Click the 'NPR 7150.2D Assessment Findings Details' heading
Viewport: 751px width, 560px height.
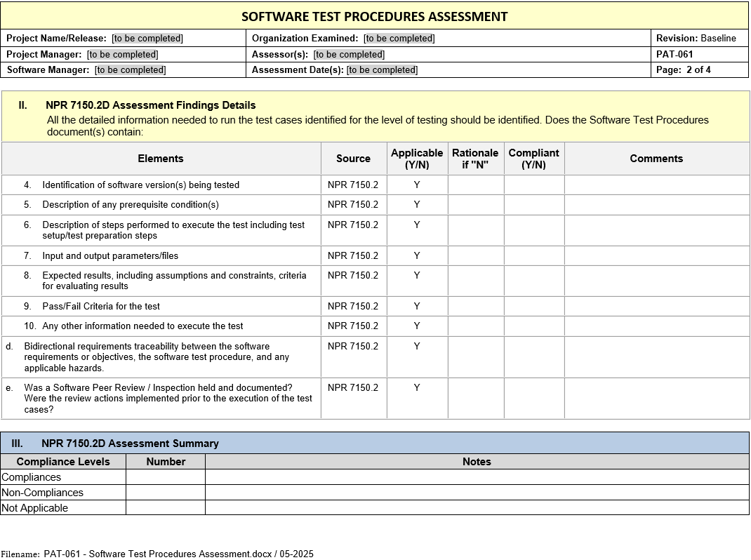(150, 105)
